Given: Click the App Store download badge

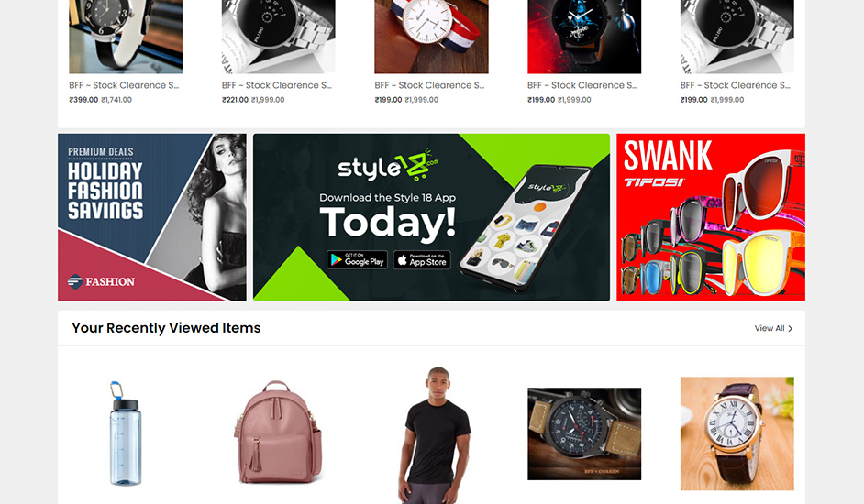Looking at the screenshot, I should coord(422,260).
